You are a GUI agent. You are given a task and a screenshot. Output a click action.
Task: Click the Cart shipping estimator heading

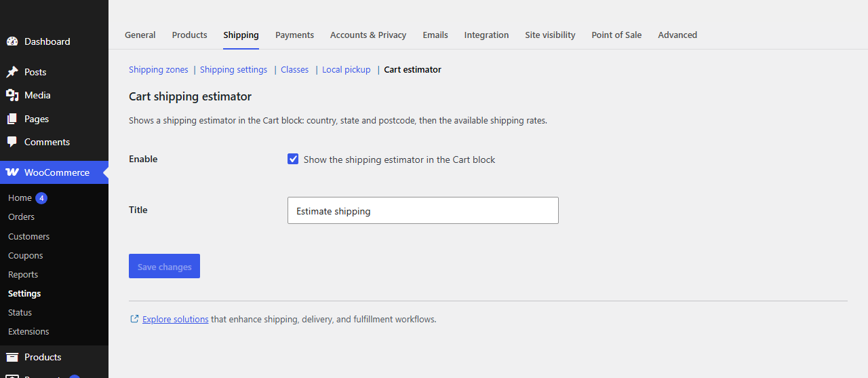coord(190,96)
